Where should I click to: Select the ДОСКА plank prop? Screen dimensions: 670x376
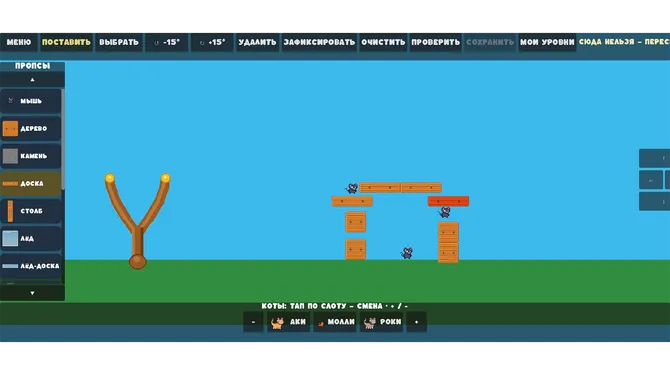tap(31, 184)
